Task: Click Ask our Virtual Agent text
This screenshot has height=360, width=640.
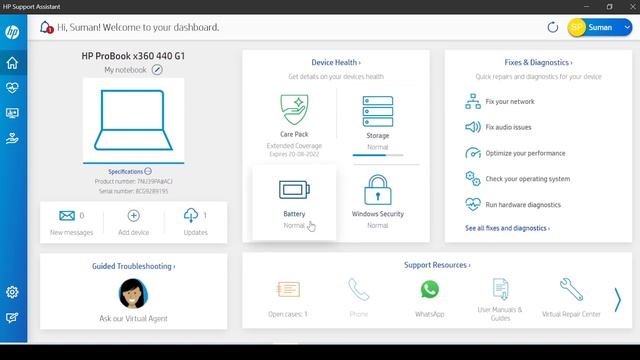Action: click(133, 318)
